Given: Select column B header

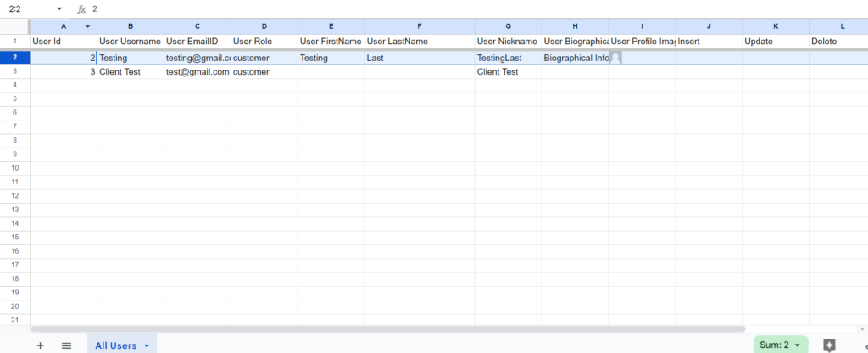Looking at the screenshot, I should pos(130,26).
